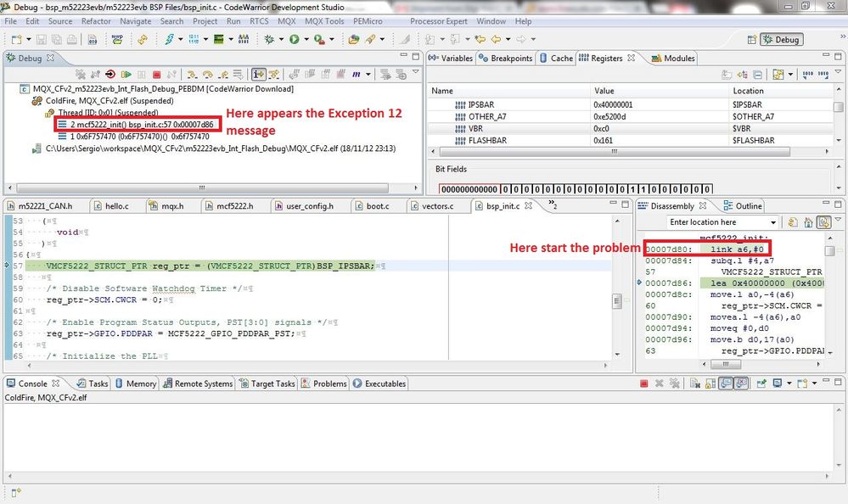Click the Restart red-arrow icon in Debug toolbar

pos(110,74)
